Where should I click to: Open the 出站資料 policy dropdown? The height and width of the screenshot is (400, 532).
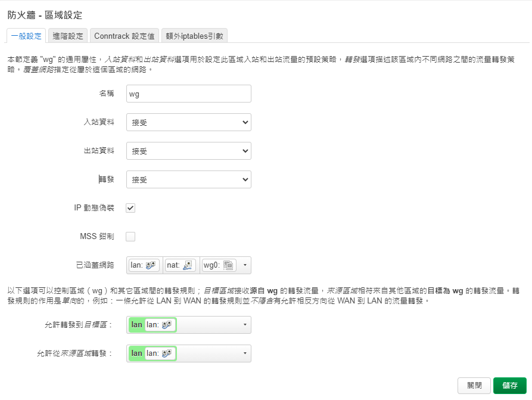pyautogui.click(x=189, y=151)
